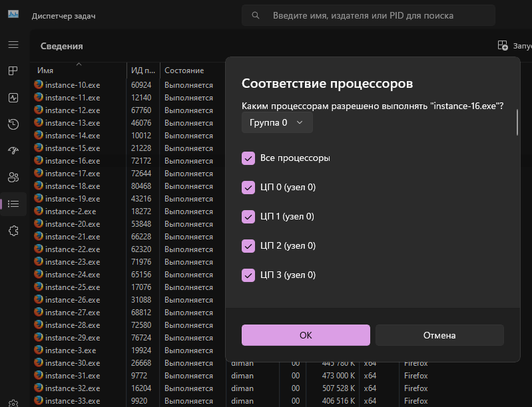Click Firefox icon of instance-32.exe

39,388
